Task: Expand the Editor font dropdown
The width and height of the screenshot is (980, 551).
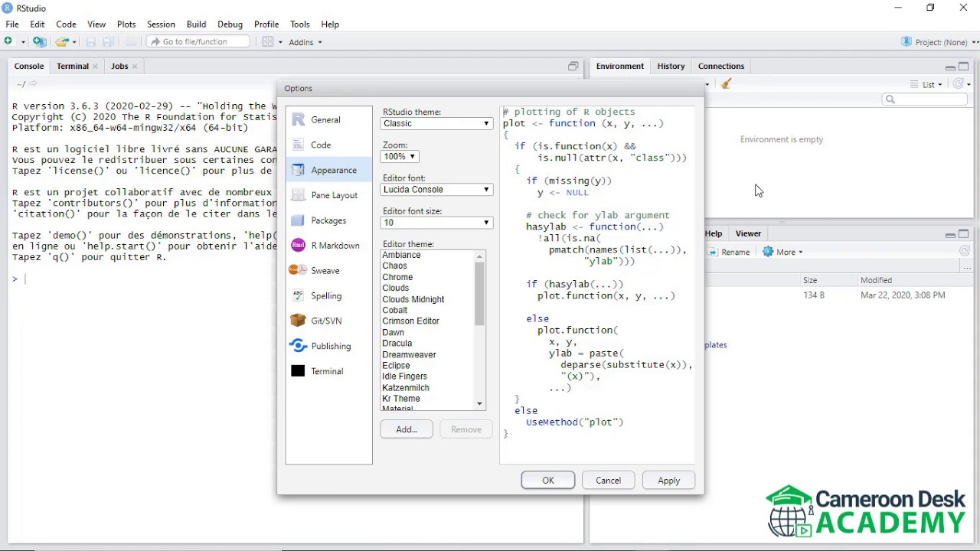Action: pyautogui.click(x=436, y=189)
